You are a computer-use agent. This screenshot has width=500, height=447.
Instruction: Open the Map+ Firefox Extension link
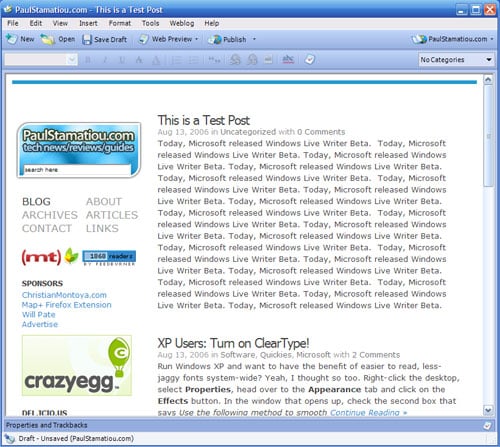(67, 305)
